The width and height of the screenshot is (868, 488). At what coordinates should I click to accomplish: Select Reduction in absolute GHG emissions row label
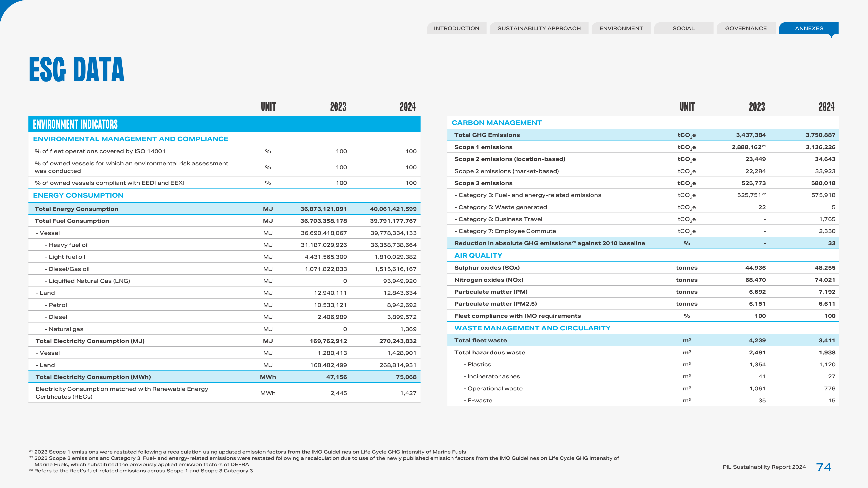click(x=550, y=243)
